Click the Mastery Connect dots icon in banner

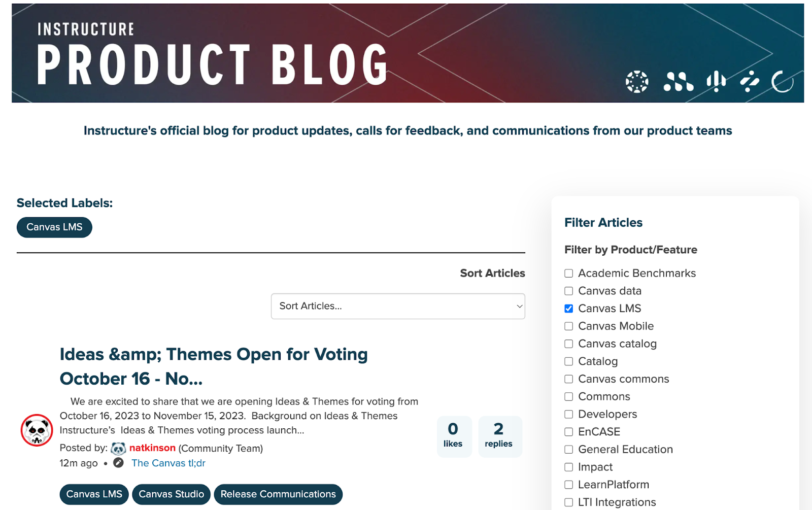coord(678,82)
